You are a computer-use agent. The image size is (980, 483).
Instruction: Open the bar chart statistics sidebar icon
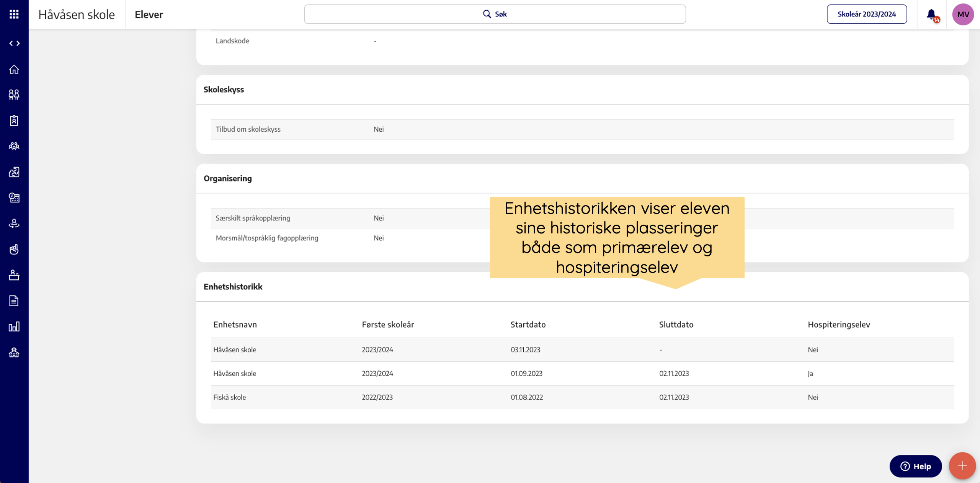pos(14,326)
